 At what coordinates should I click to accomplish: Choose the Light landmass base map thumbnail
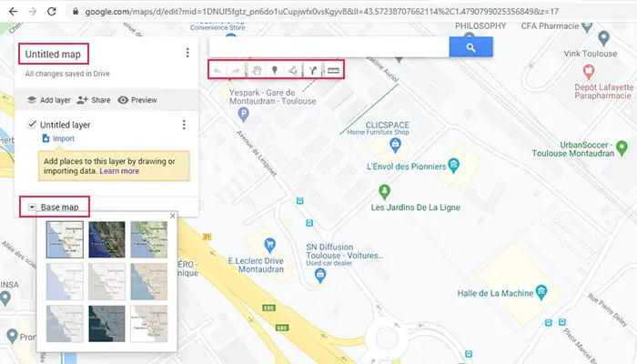coord(65,324)
